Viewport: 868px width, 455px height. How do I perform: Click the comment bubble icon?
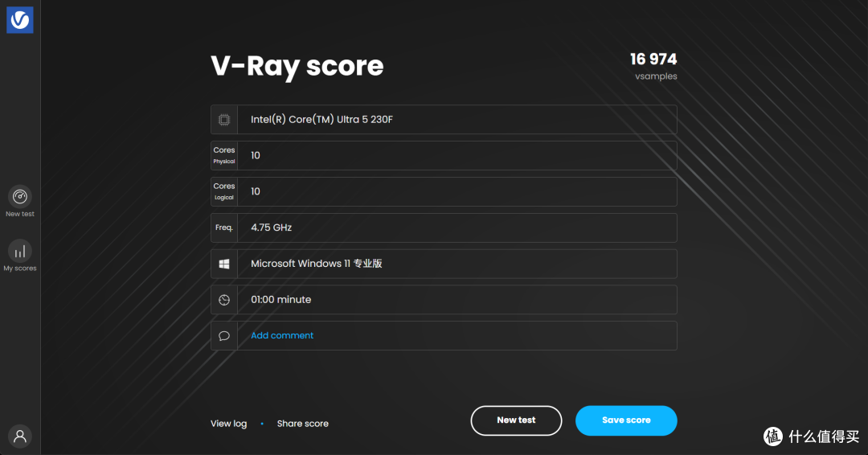224,336
